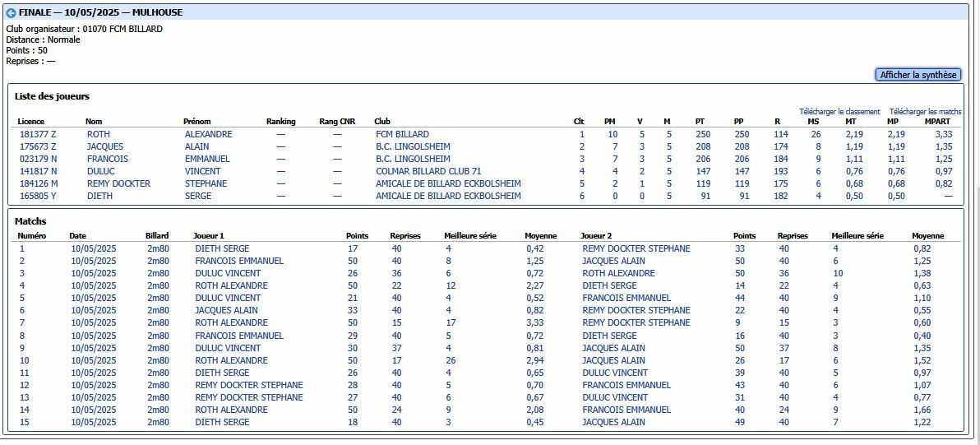Click match number 15 in the table
Image resolution: width=980 pixels, height=445 pixels.
point(24,422)
